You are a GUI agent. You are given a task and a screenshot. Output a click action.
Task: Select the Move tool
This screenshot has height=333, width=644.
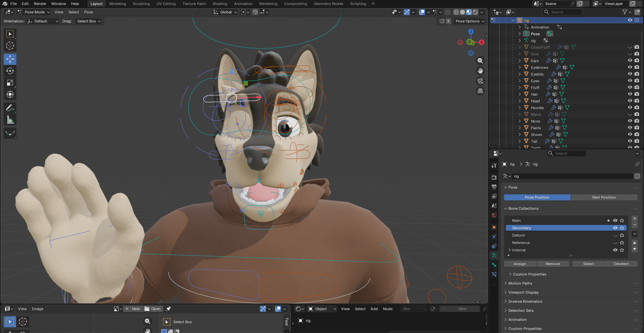pos(10,59)
